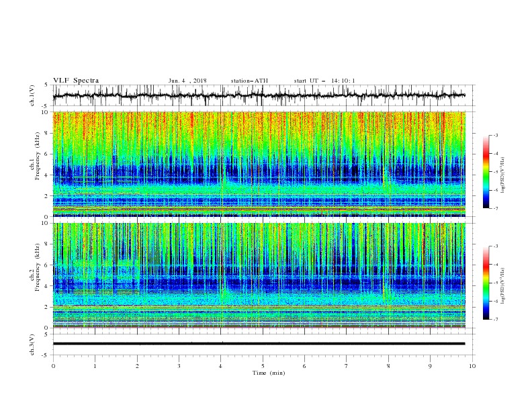This screenshot has height=411, width=532.
Task: Click the ch.2 colorbar 'log(PSD)(V²/Hz)' label
Action: (502, 285)
